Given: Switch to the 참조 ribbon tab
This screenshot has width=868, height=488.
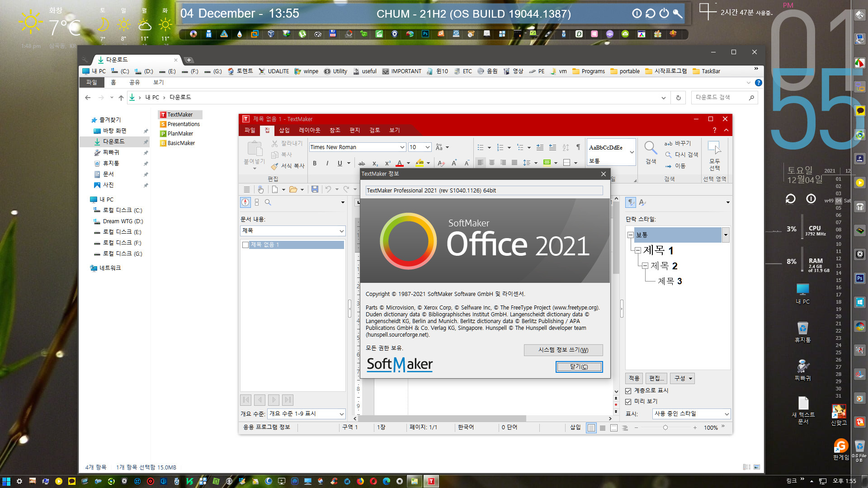Looking at the screenshot, I should pyautogui.click(x=335, y=130).
